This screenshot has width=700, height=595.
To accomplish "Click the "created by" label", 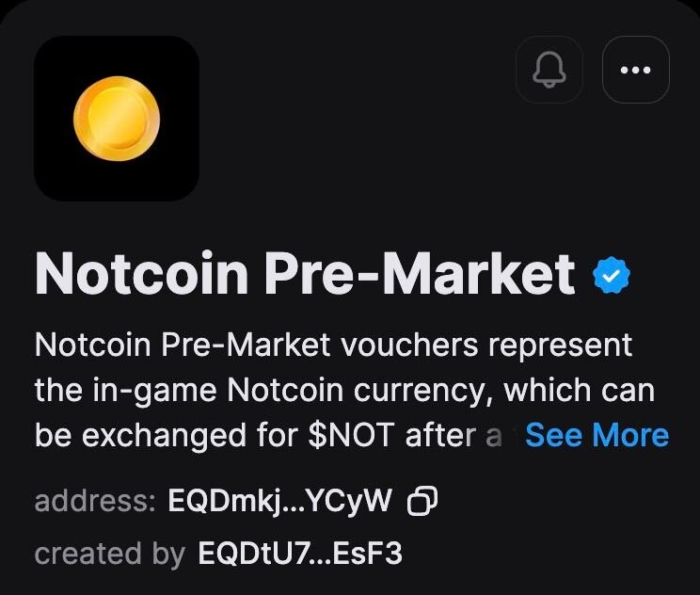I will [x=110, y=554].
